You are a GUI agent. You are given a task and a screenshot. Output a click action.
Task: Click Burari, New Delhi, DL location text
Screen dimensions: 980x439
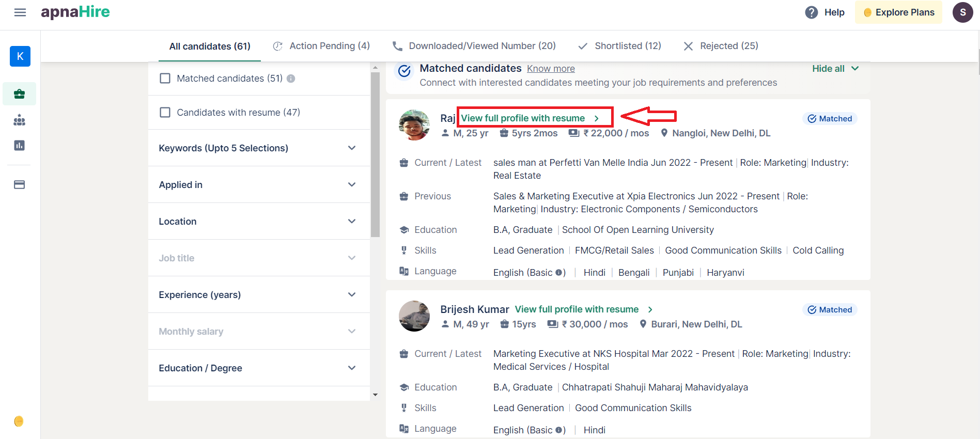point(696,324)
